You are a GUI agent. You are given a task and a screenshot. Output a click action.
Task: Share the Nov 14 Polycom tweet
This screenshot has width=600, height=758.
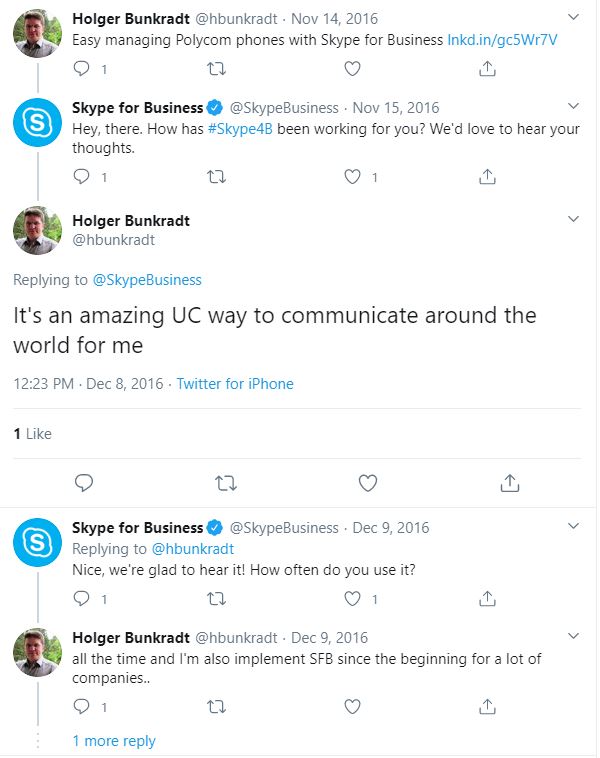pyautogui.click(x=487, y=69)
